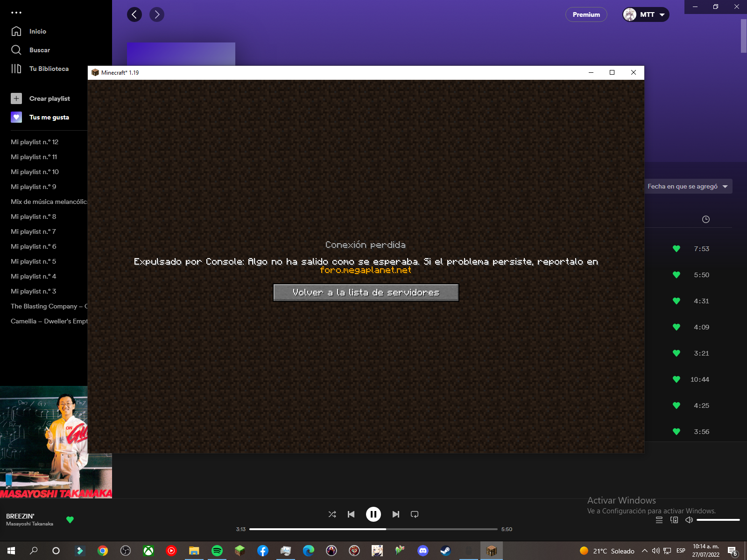This screenshot has height=560, width=747.
Task: Click the Premium upgrade button
Action: coord(586,14)
